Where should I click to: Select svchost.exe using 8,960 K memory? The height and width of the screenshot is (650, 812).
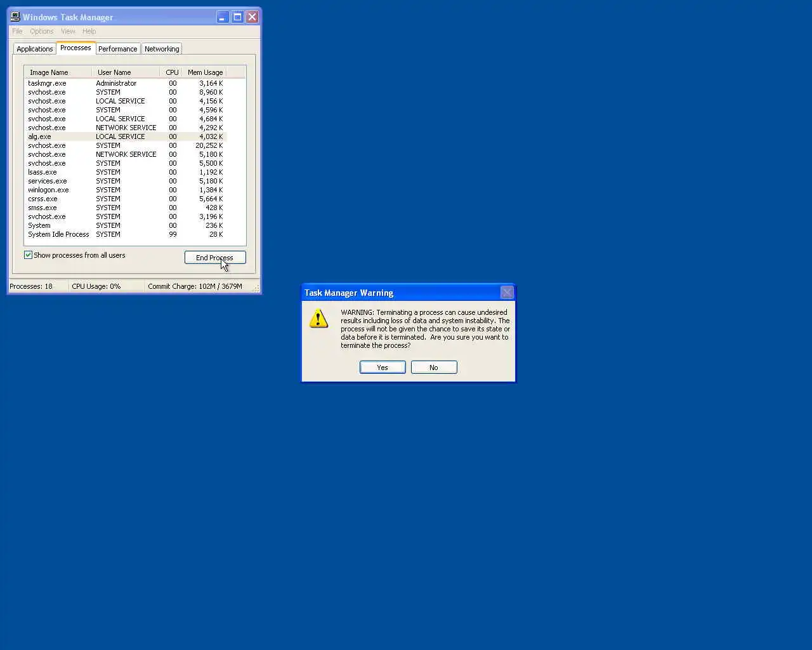126,92
